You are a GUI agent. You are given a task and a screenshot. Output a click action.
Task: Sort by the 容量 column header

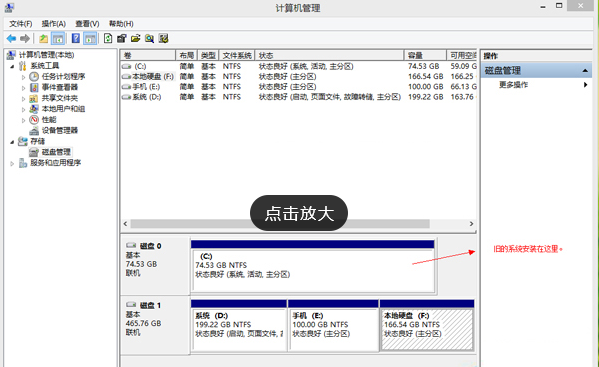pyautogui.click(x=425, y=55)
